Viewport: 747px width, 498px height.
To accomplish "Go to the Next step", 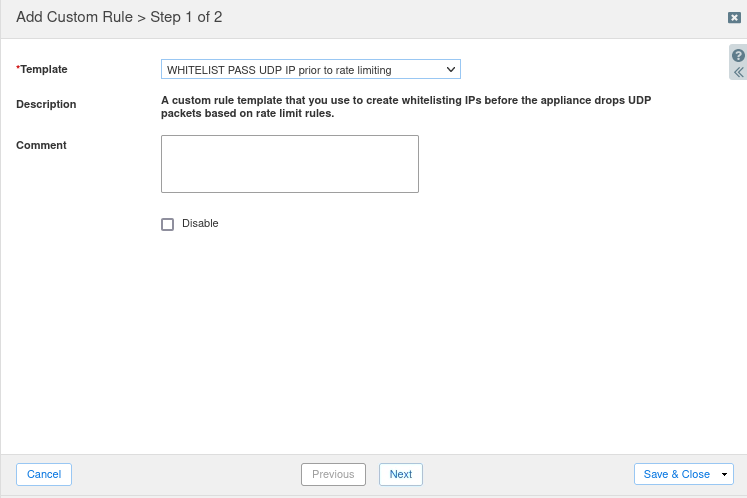I will point(400,474).
